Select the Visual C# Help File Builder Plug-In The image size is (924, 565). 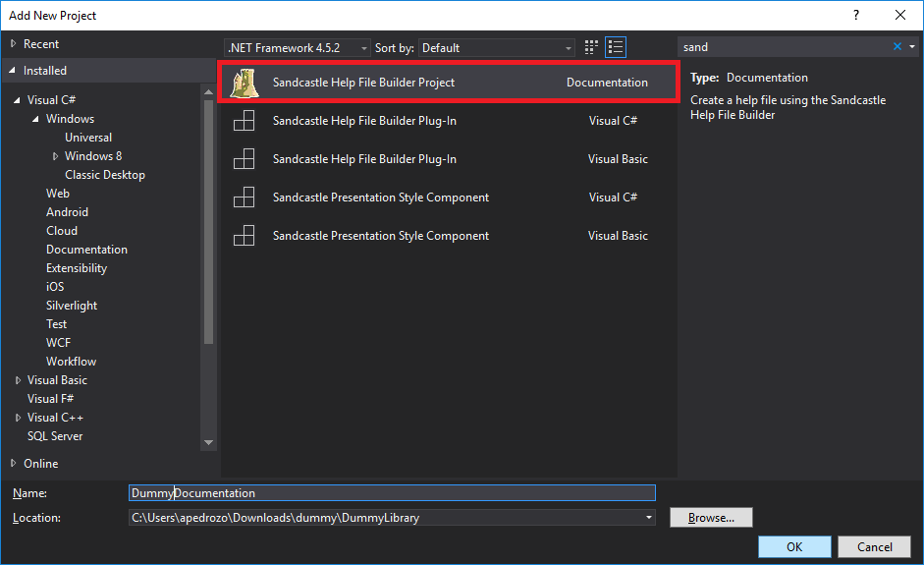(x=448, y=121)
